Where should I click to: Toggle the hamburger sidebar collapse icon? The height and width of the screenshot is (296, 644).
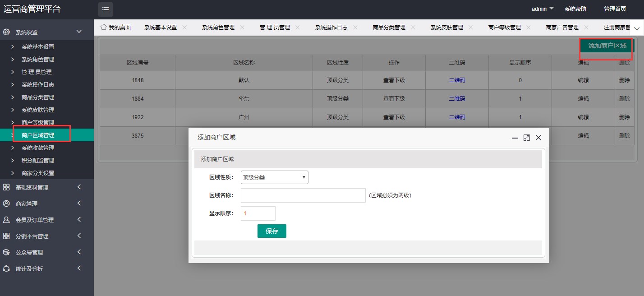pos(106,9)
